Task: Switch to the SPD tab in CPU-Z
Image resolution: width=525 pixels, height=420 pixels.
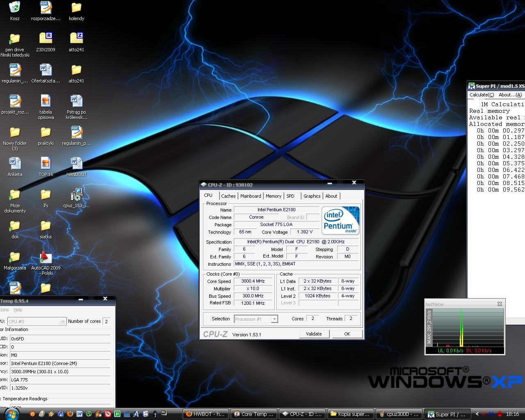Action: point(290,196)
